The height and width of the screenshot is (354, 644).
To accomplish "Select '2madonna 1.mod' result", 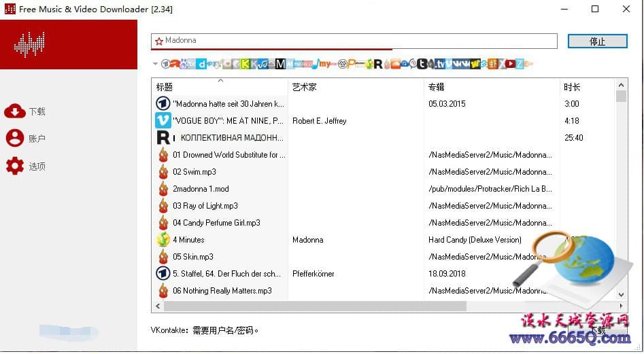I will click(201, 189).
